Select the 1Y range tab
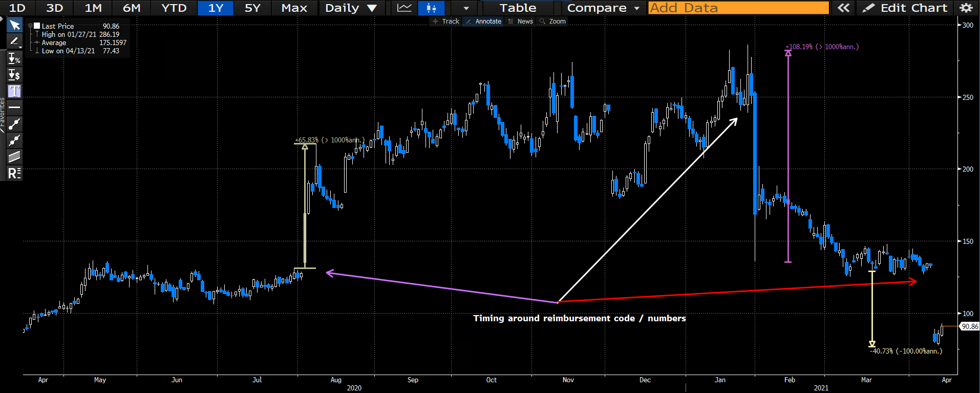Viewport: 980px width, 393px height. 216,8
